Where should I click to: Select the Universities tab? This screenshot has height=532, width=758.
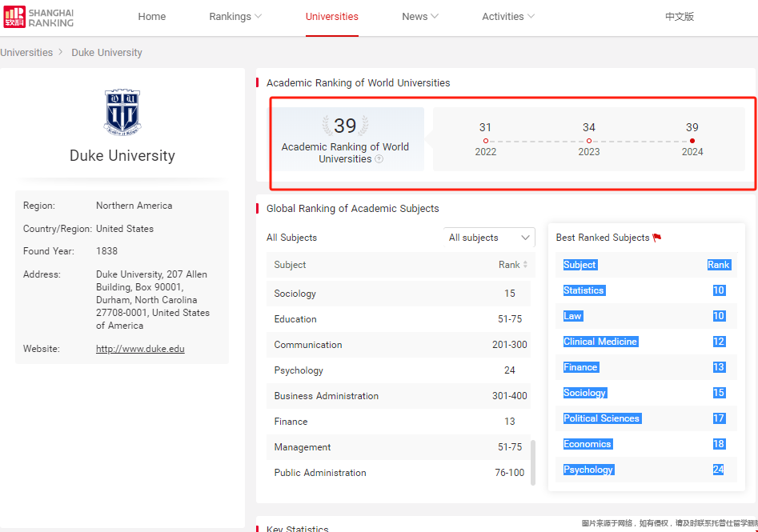[331, 17]
